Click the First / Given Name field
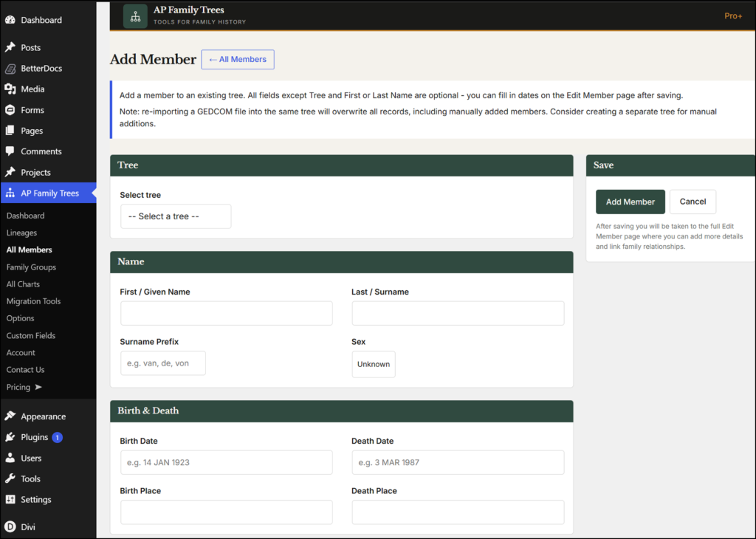The height and width of the screenshot is (539, 756). pyautogui.click(x=227, y=313)
